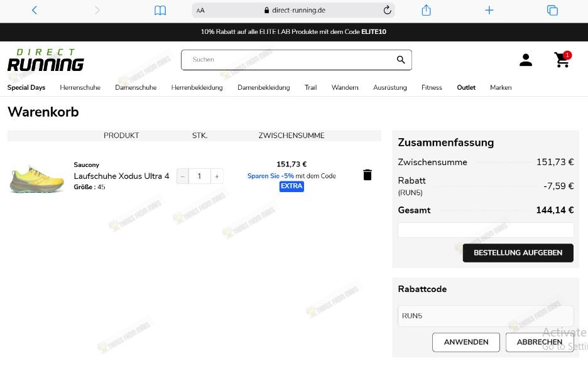Open the Damenbekleidung menu
This screenshot has width=588, height=366.
pos(264,87)
